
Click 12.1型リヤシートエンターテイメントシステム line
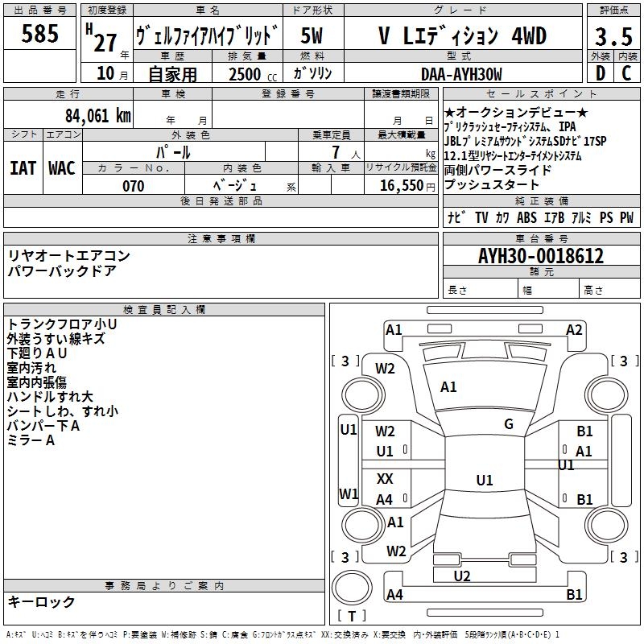coord(513,155)
